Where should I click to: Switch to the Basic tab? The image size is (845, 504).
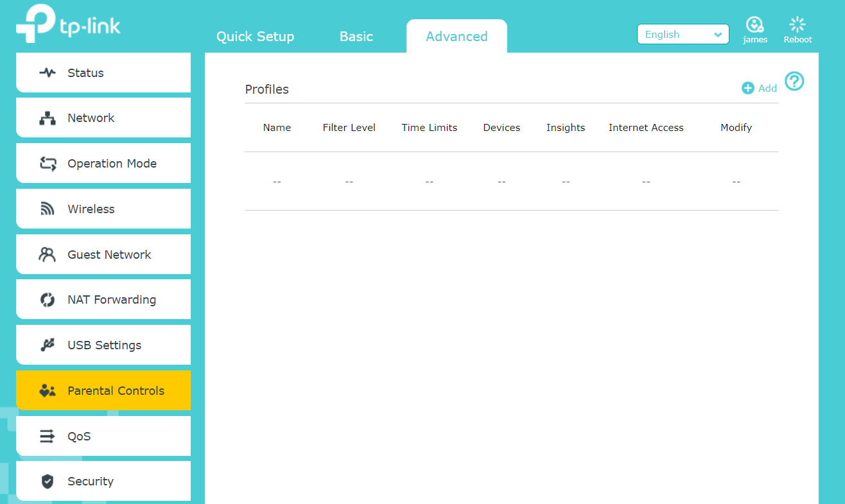pyautogui.click(x=356, y=37)
